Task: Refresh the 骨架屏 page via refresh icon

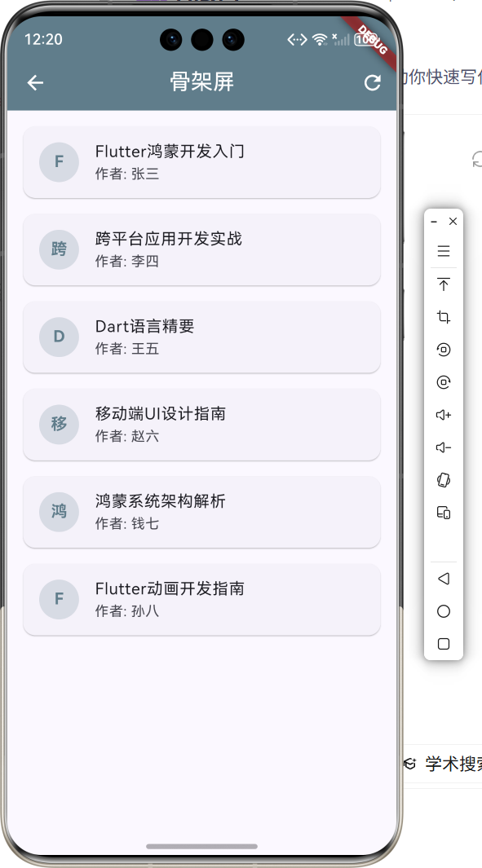Action: 373,82
